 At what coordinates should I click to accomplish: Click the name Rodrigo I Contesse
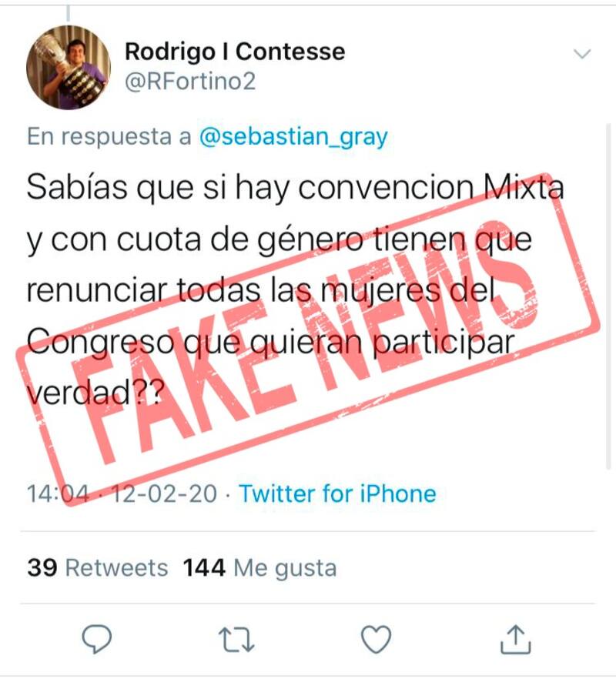coord(235,52)
